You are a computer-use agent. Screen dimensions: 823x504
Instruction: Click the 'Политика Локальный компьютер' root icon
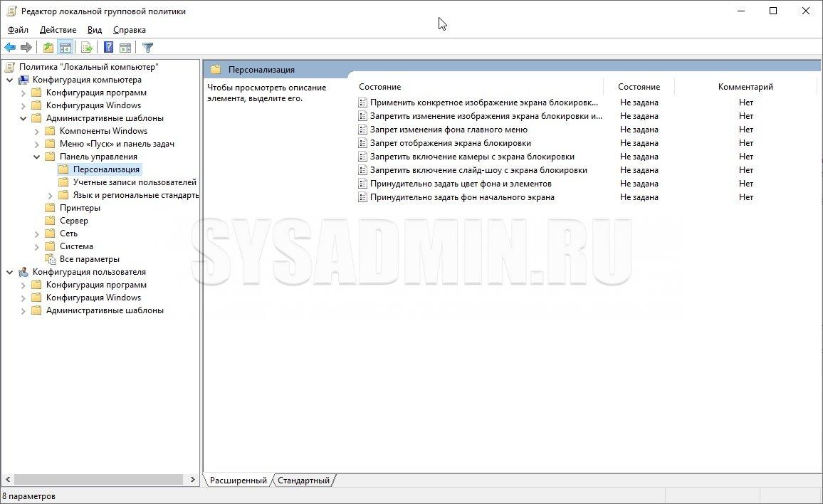point(10,67)
